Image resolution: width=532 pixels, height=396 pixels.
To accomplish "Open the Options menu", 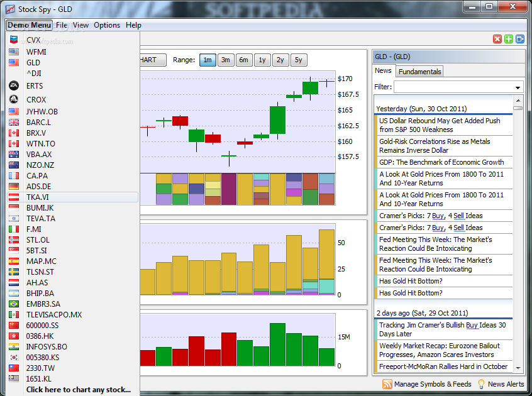I will point(107,25).
